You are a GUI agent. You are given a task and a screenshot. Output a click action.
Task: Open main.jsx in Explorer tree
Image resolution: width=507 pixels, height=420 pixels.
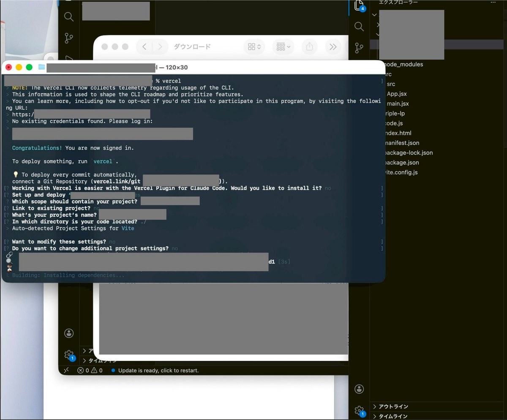[398, 104]
